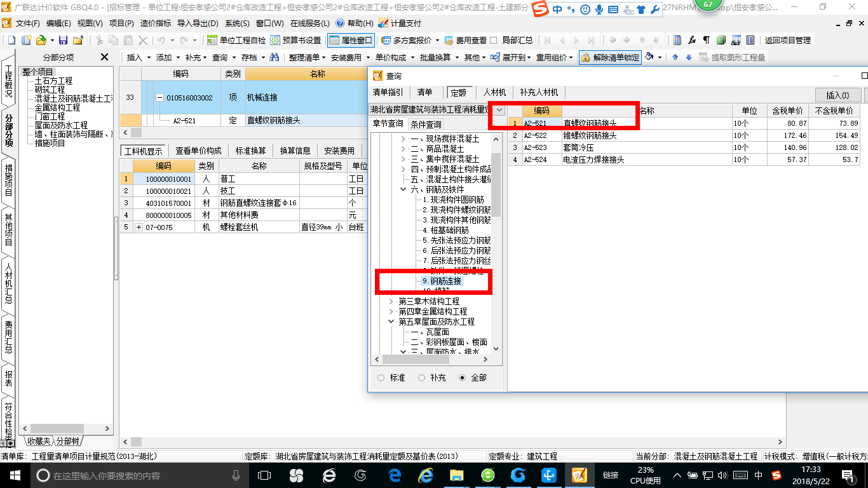Click the paragraph mark icon
The image size is (868, 488).
click(x=707, y=40)
